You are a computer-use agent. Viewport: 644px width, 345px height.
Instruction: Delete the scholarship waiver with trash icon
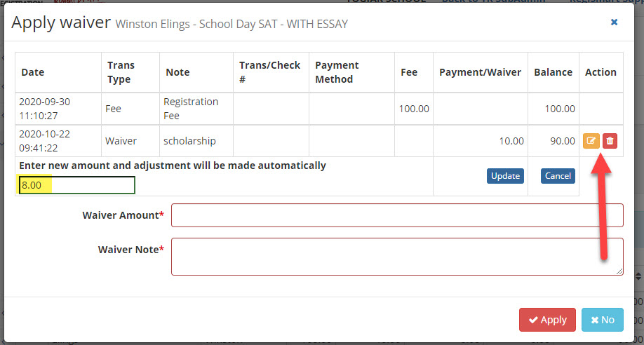coord(610,141)
